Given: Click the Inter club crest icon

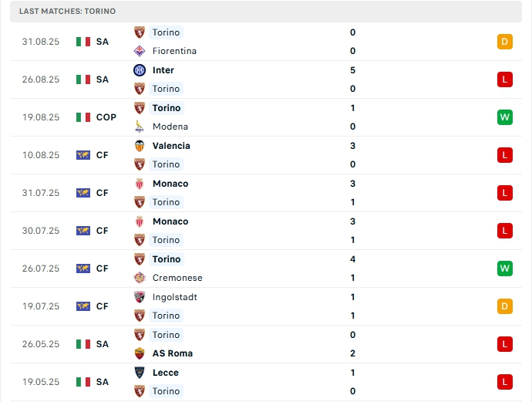Looking at the screenshot, I should tap(140, 70).
